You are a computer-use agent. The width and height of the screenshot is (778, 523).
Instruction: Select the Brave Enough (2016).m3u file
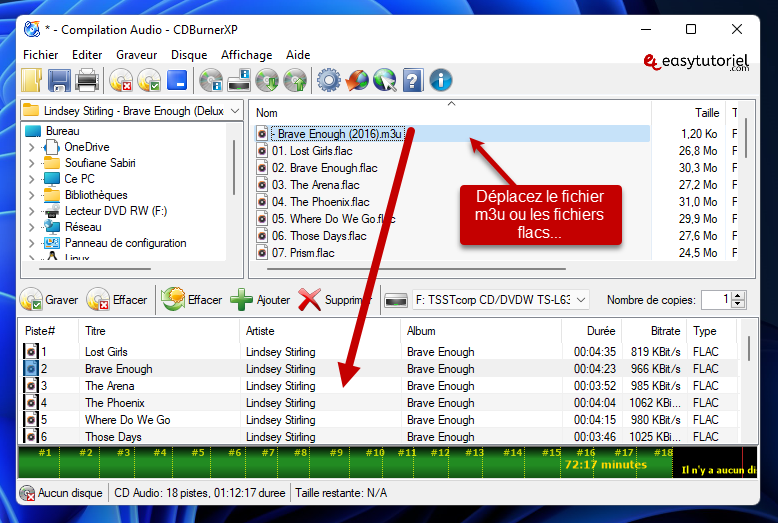339,134
